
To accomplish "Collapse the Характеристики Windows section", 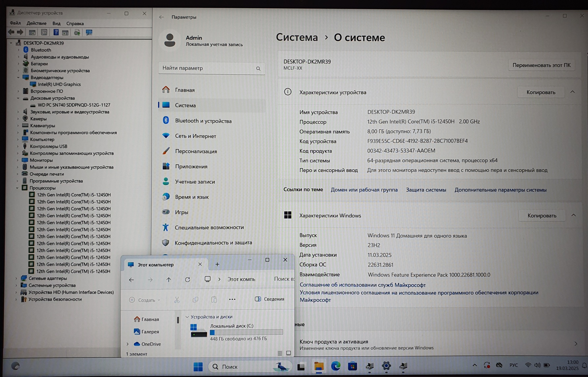I will pos(573,215).
